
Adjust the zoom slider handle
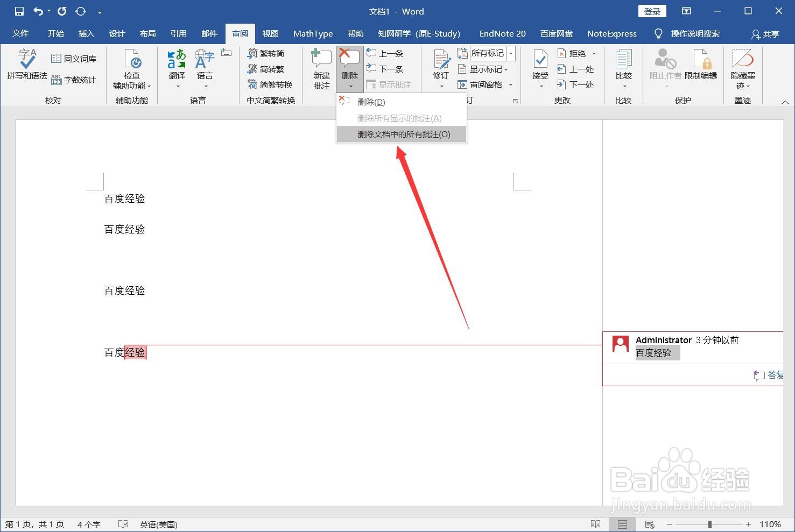[710, 524]
